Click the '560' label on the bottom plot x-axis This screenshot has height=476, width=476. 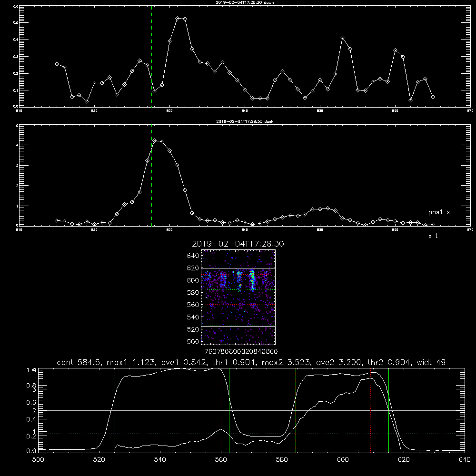(221, 460)
